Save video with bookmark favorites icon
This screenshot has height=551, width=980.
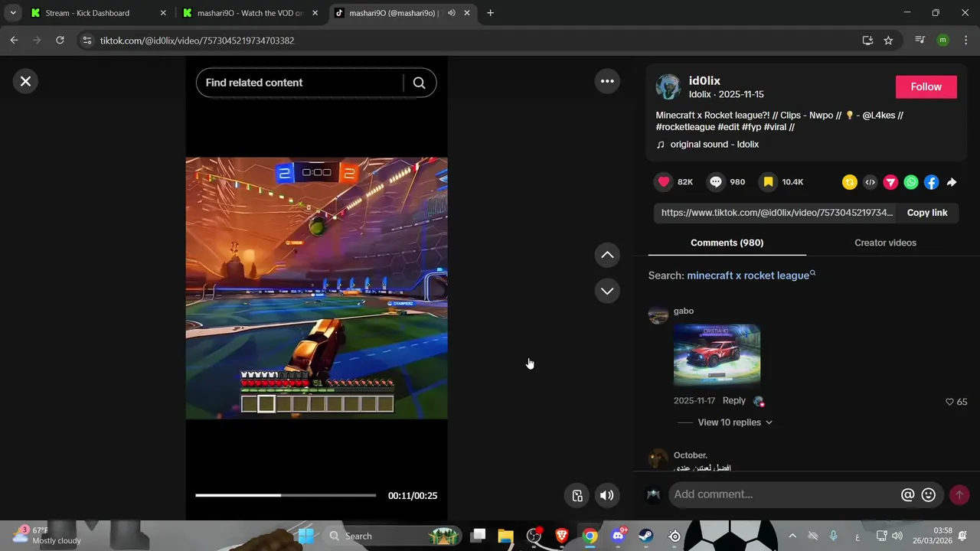[768, 182]
